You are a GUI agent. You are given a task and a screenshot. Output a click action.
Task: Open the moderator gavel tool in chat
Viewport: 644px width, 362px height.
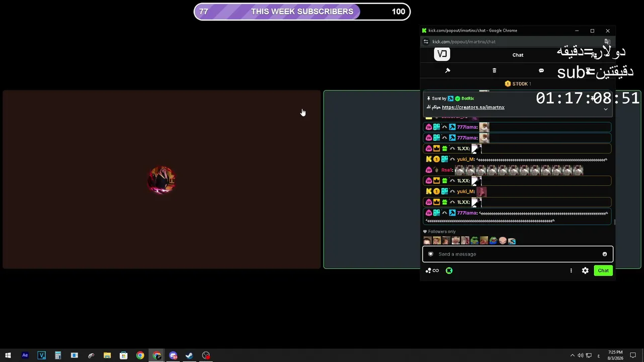coord(447,71)
